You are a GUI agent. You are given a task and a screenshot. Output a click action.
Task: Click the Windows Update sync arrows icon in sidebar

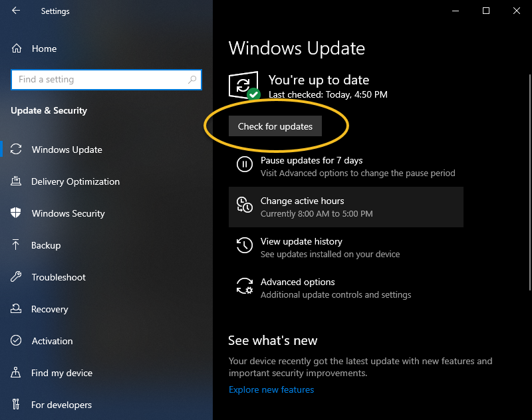coord(16,149)
